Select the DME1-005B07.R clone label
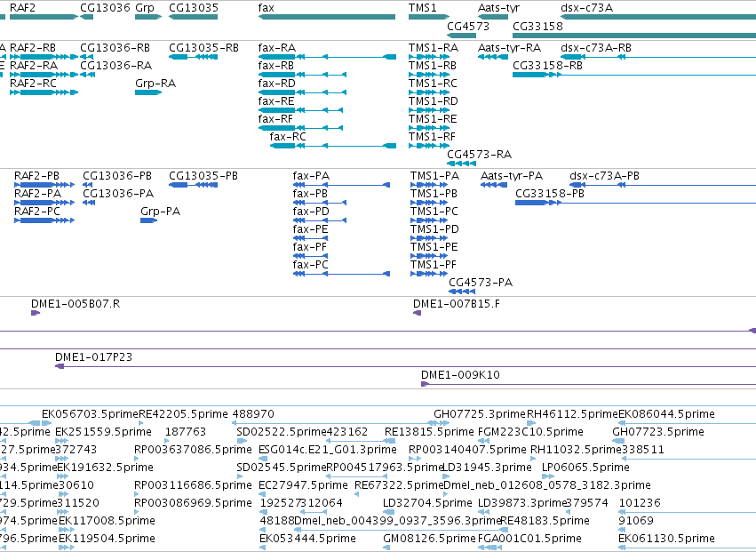The height and width of the screenshot is (552, 756). [76, 303]
